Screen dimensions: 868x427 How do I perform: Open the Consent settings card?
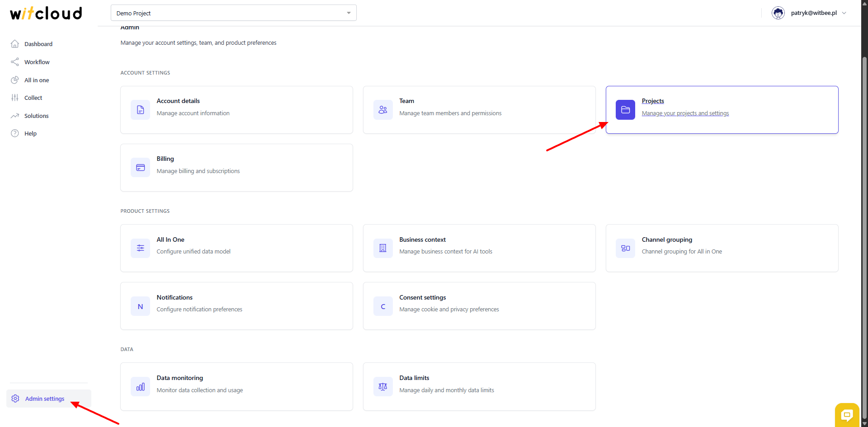479,306
